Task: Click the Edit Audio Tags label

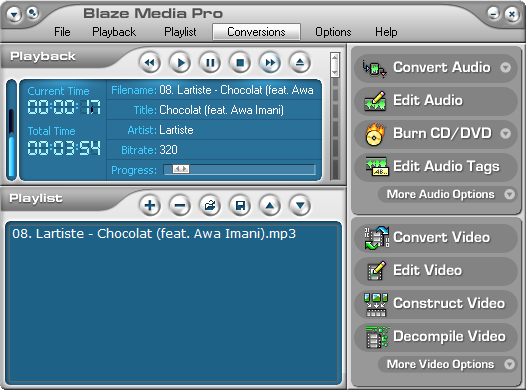Action: [446, 167]
